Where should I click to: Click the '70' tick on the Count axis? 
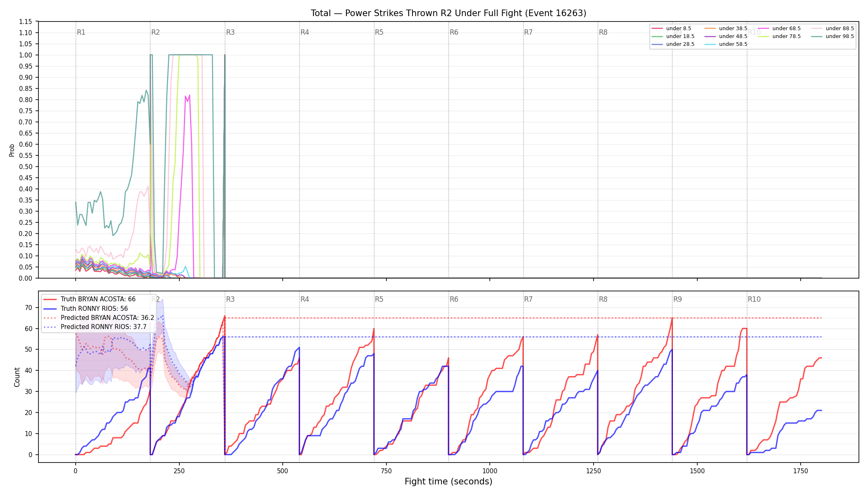click(29, 308)
